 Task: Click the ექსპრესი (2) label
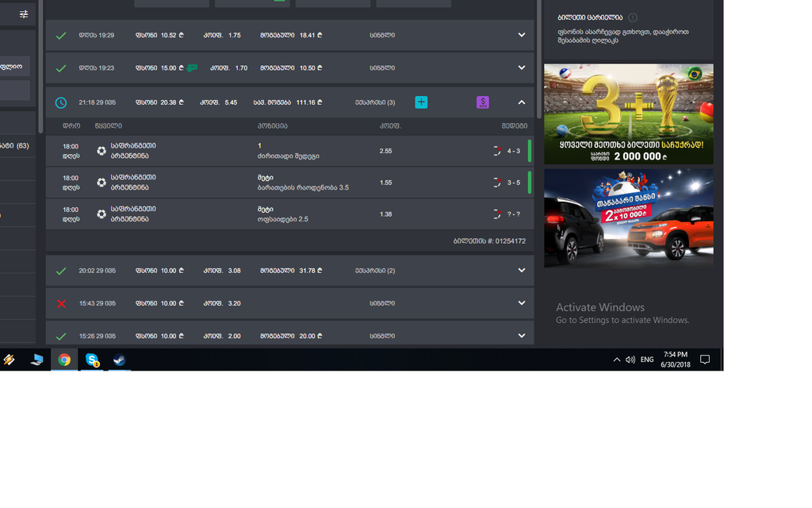375,271
